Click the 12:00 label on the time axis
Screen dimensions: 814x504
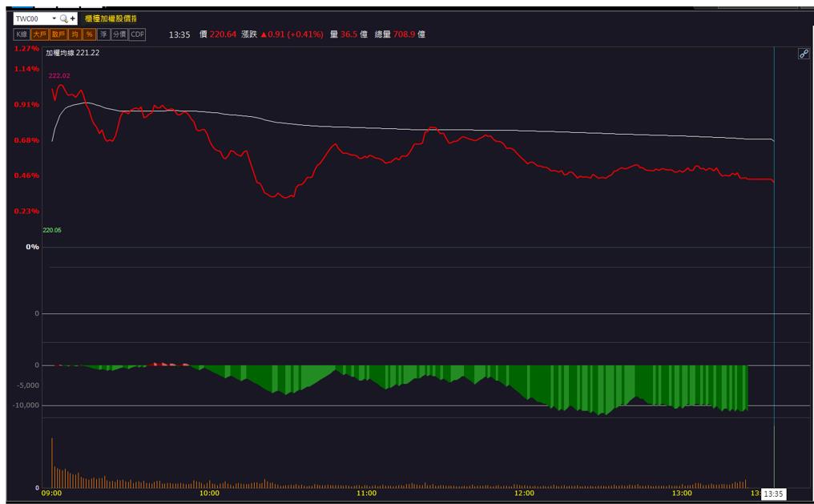[x=524, y=493]
